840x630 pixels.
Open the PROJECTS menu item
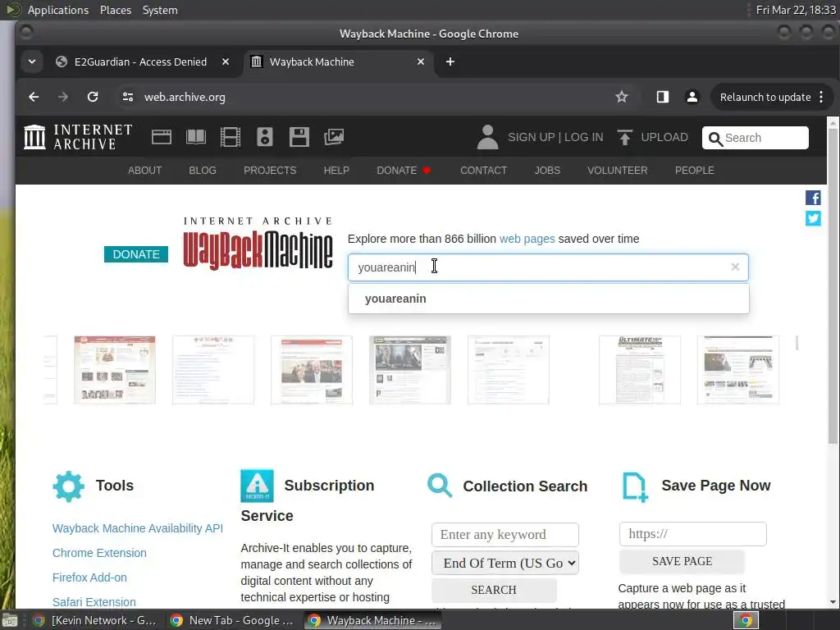coord(270,171)
